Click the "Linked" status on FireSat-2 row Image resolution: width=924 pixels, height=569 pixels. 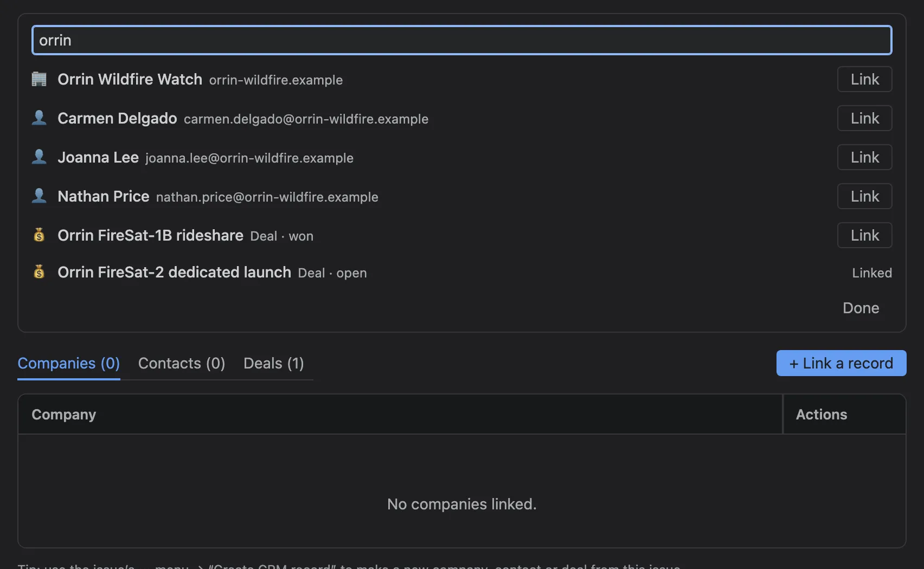pos(872,273)
